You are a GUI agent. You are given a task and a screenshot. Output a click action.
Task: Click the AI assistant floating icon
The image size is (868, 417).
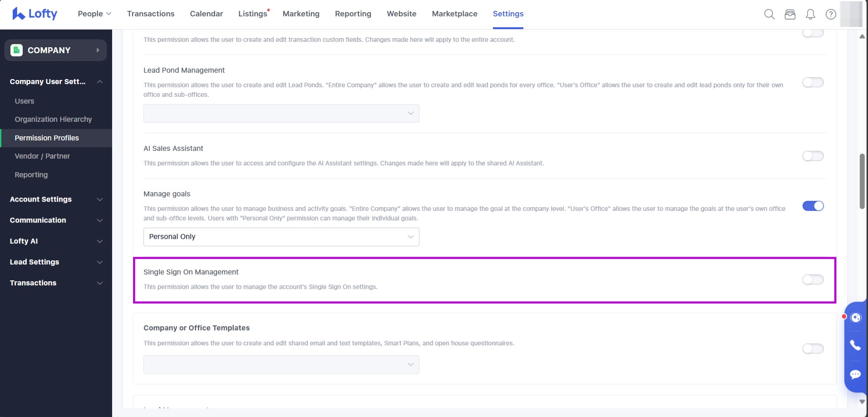pyautogui.click(x=856, y=318)
